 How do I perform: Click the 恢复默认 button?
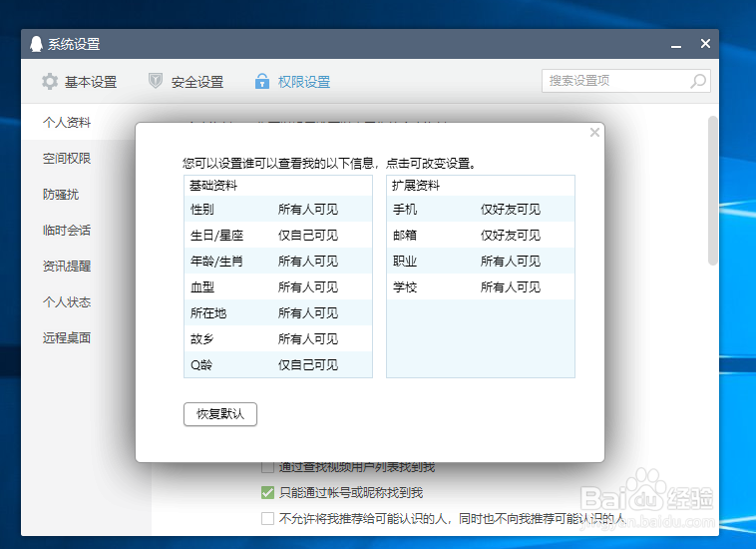tap(220, 414)
